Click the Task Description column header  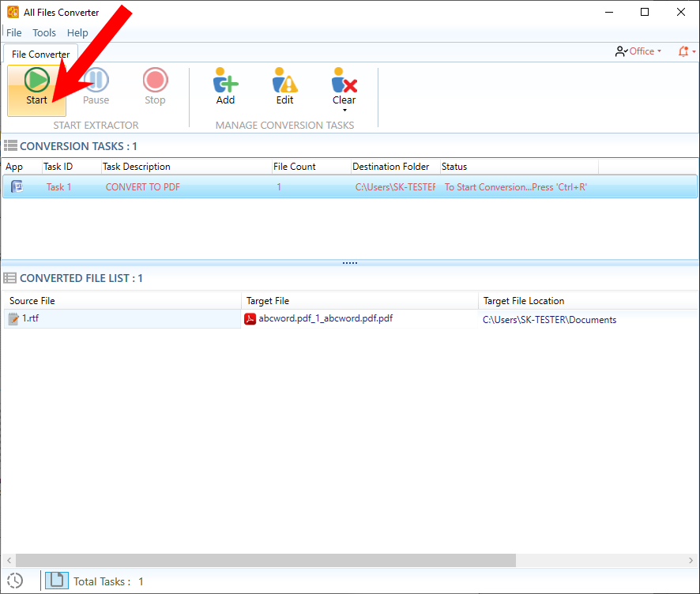[x=137, y=167]
